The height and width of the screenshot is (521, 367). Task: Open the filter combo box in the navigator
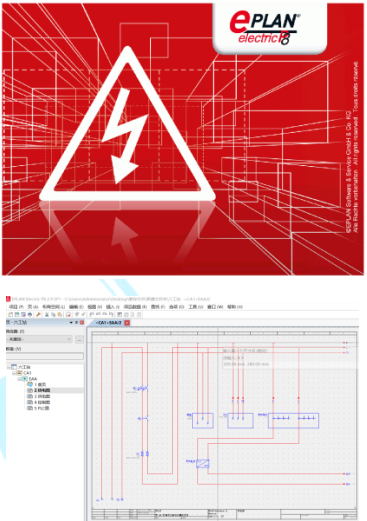(x=39, y=339)
